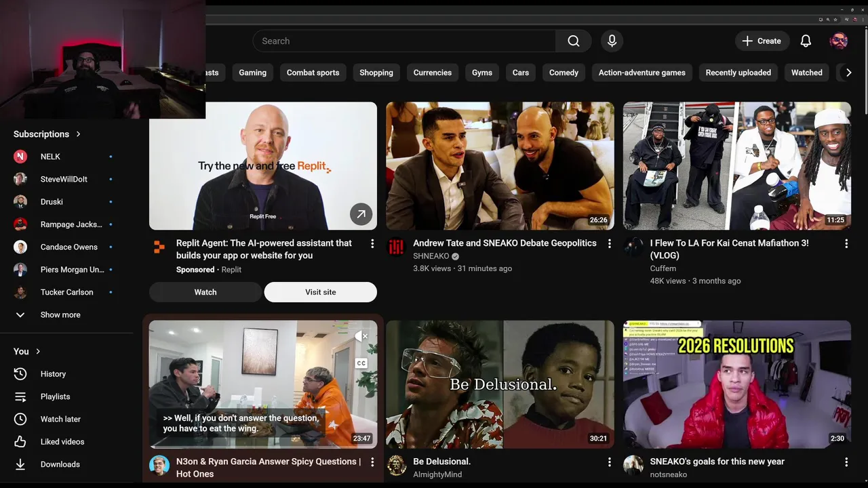Open options for Kai Cenat Mafiathon vlog

pyautogui.click(x=846, y=243)
